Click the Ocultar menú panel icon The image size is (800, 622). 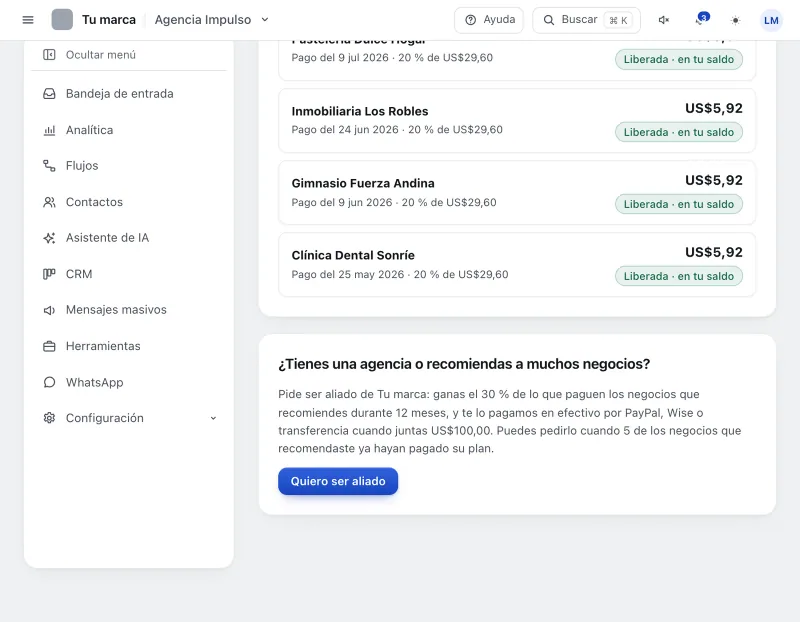click(49, 55)
